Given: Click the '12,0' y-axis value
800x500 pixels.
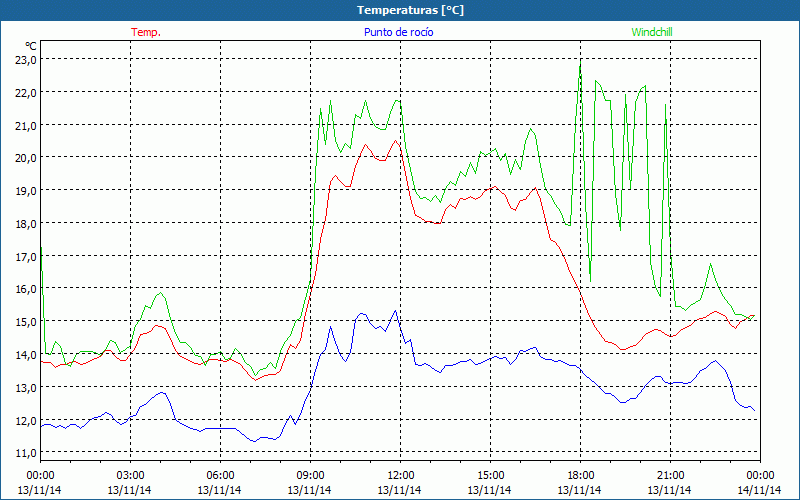Looking at the screenshot, I should (x=27, y=420).
